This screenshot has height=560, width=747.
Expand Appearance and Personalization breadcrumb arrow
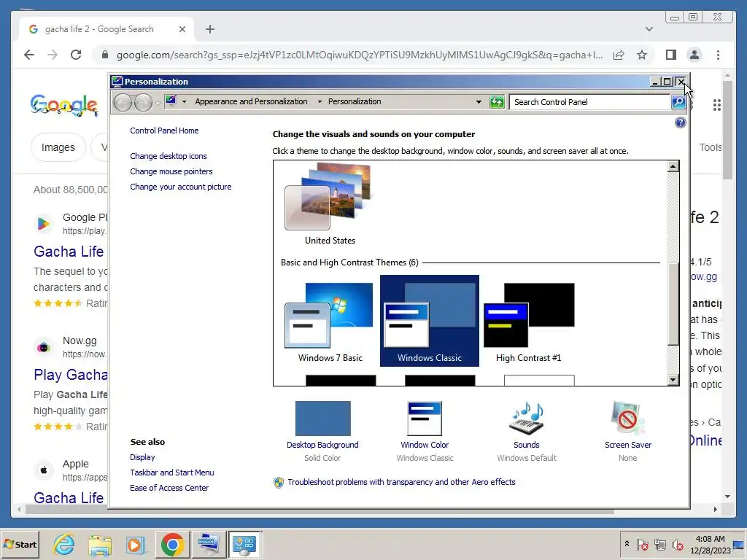pos(320,101)
